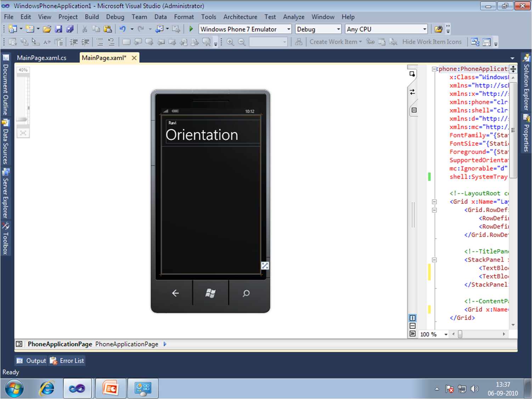Image resolution: width=532 pixels, height=399 pixels.
Task: Collapse the Grid x:Name LayoutRoot node
Action: coord(434,202)
